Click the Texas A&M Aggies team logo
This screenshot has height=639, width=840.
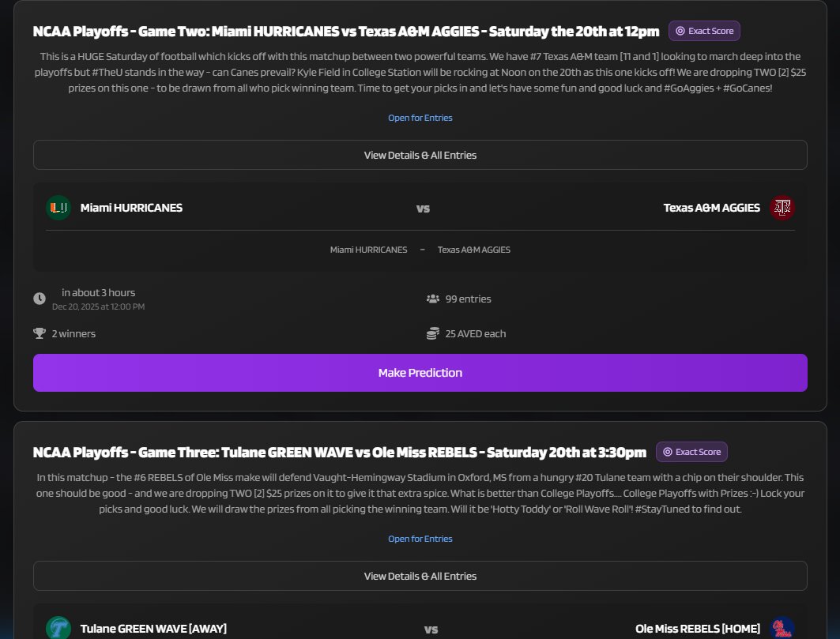[782, 208]
